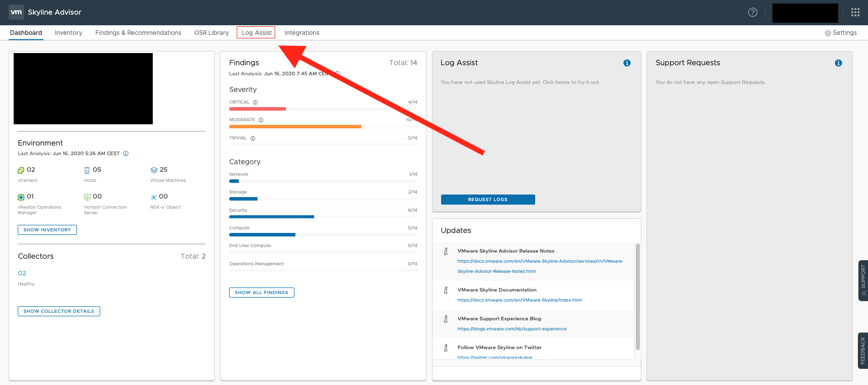Image resolution: width=868 pixels, height=385 pixels.
Task: Open the support-experience blog link
Action: coord(512,329)
